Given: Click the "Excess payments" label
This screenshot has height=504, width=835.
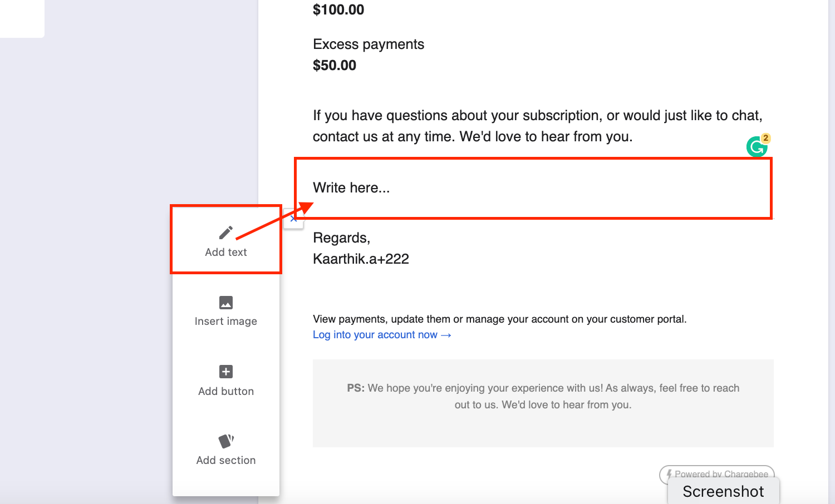Looking at the screenshot, I should pyautogui.click(x=369, y=45).
